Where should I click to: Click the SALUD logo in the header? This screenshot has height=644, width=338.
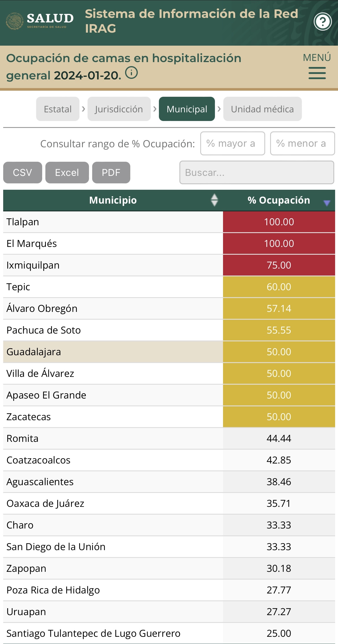point(40,21)
